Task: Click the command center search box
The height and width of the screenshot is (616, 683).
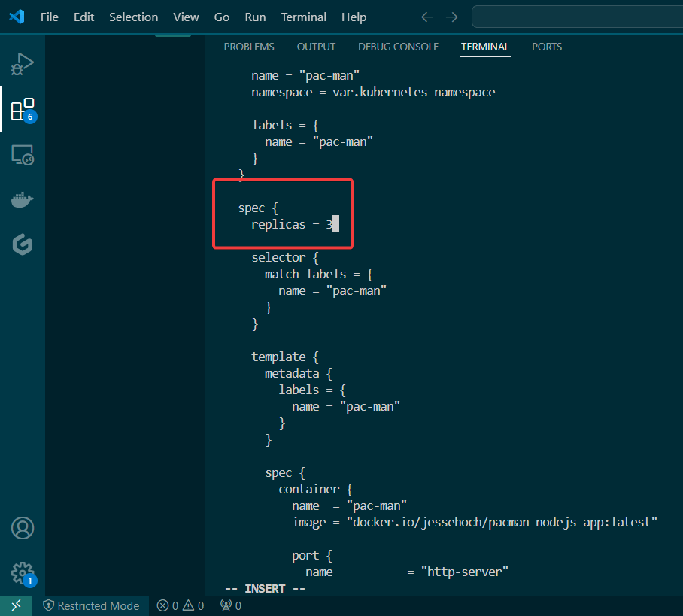Action: [576, 17]
